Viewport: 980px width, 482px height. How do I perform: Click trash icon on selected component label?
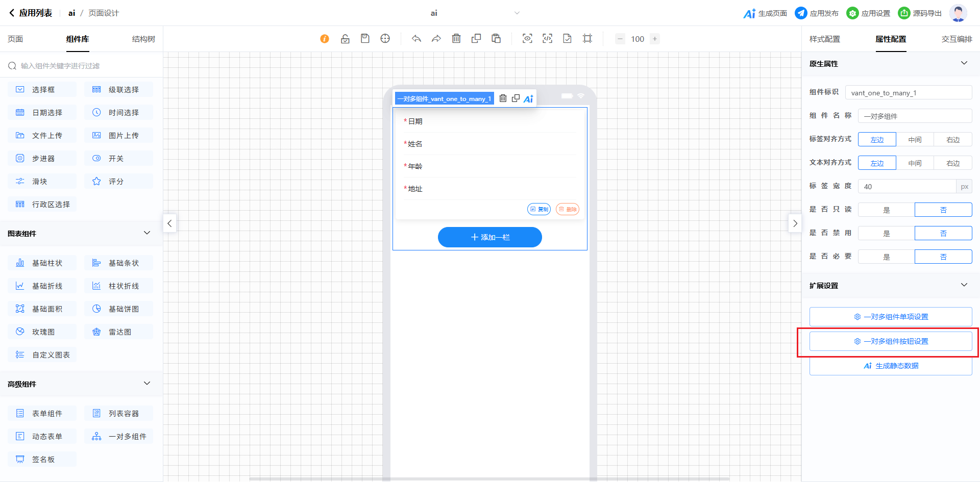pos(503,98)
